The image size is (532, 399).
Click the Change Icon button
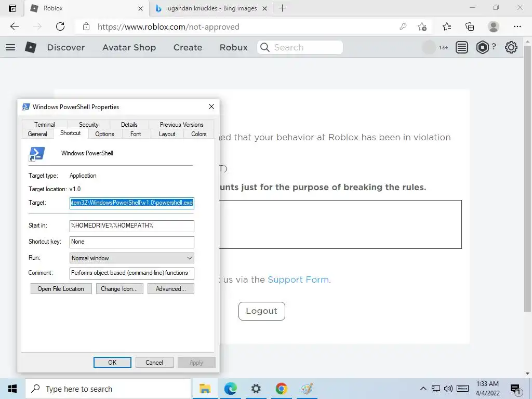tap(119, 289)
